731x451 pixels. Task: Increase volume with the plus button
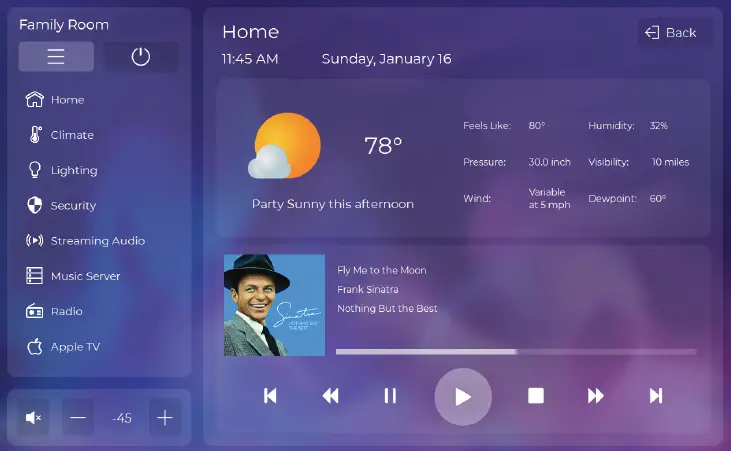pos(165,417)
